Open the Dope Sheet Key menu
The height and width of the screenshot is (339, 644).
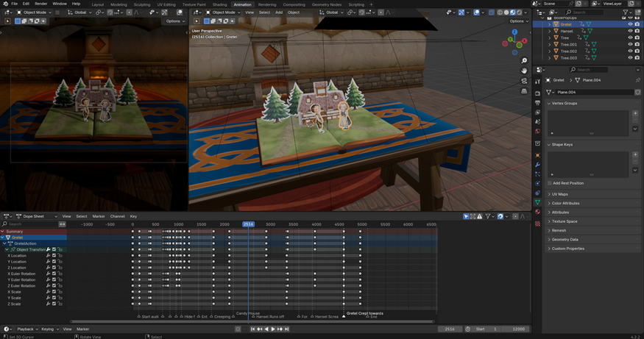[x=133, y=216]
